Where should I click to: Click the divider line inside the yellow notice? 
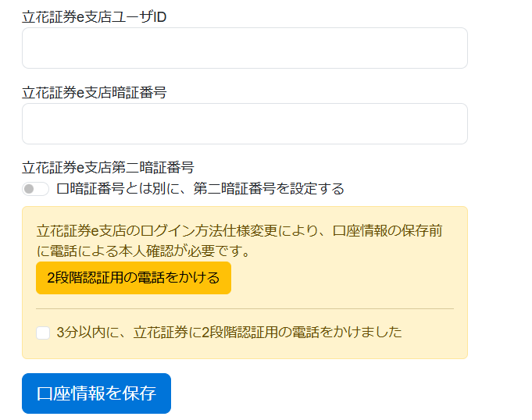(245, 309)
